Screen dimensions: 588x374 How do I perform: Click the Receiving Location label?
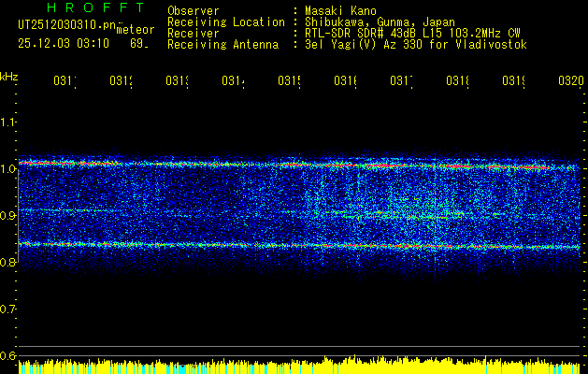pyautogui.click(x=226, y=22)
